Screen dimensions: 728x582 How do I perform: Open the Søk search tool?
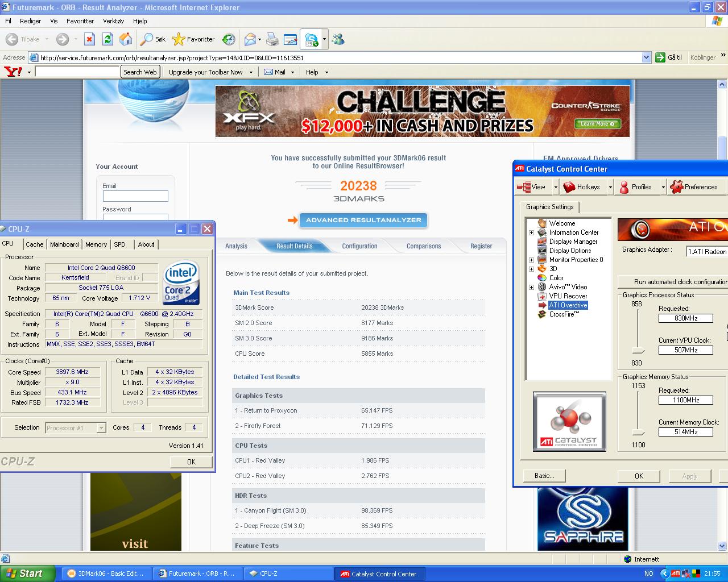click(x=154, y=39)
